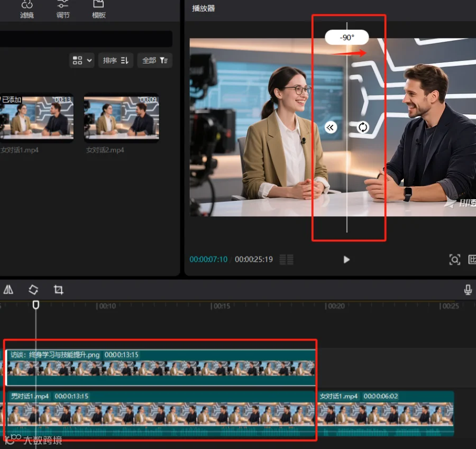Click the mirror flip icon
476x449 pixels.
(8, 289)
